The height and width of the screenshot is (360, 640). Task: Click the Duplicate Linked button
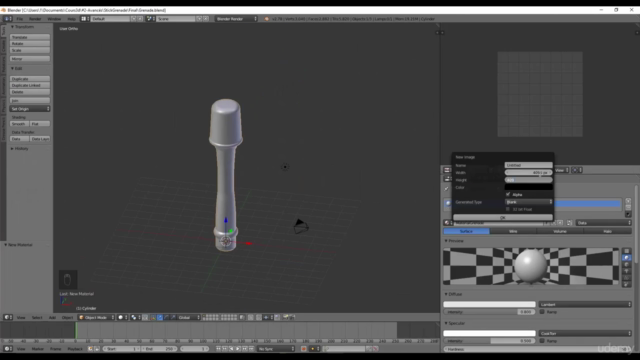click(x=30, y=85)
